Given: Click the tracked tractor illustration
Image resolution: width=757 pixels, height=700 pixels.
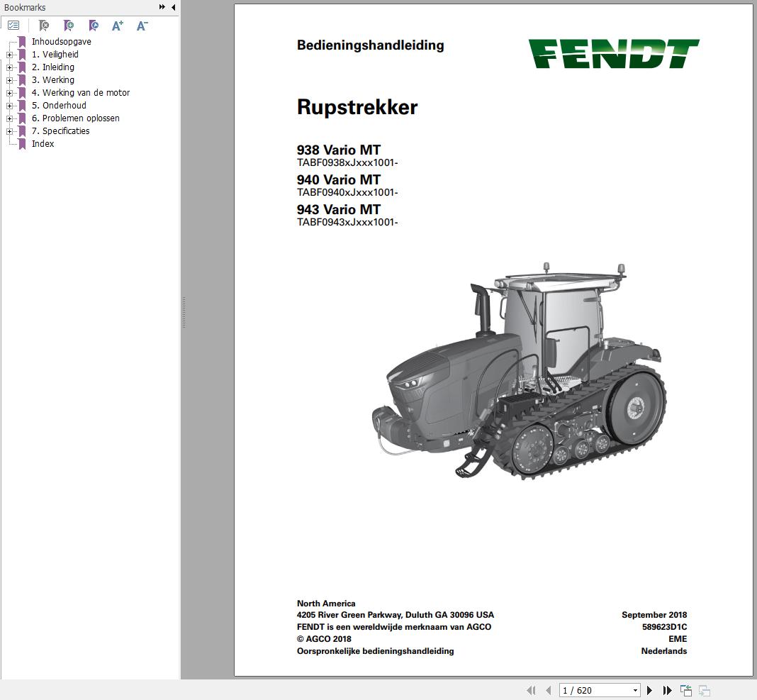Looking at the screenshot, I should tap(519, 371).
